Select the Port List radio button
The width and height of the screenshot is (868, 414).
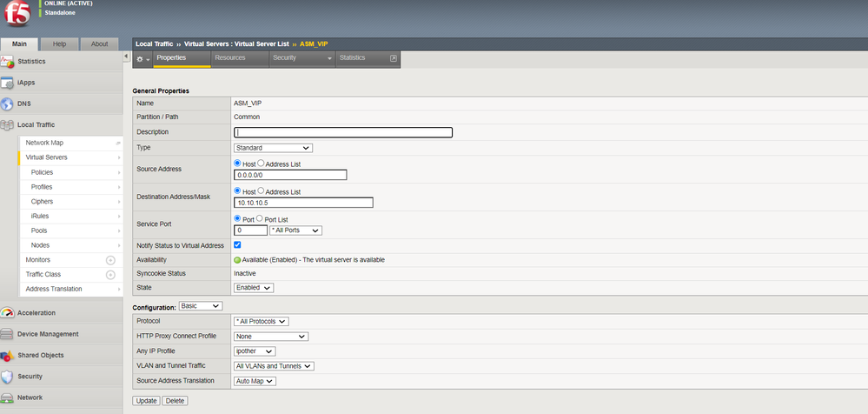click(259, 218)
